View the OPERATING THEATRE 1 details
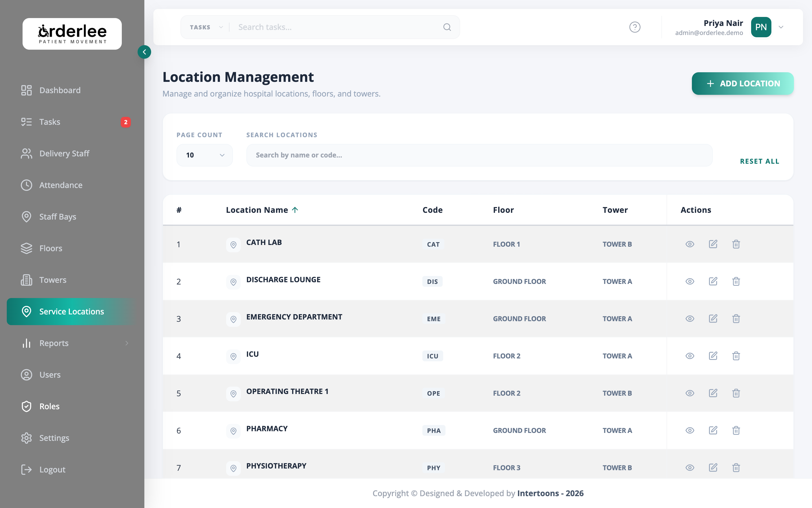Image resolution: width=812 pixels, height=508 pixels. [x=690, y=393]
